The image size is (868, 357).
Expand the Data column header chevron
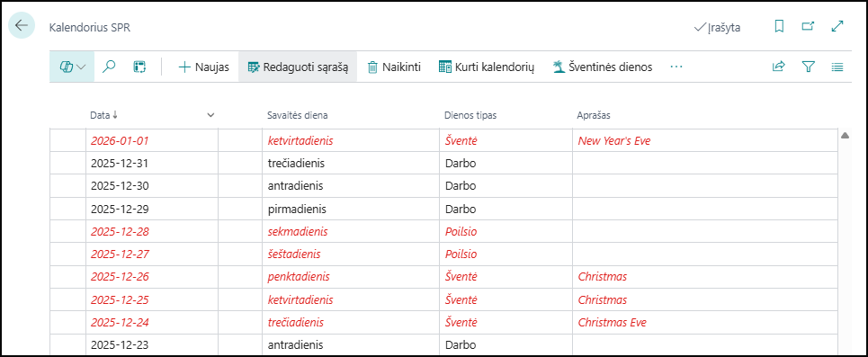[x=210, y=115]
